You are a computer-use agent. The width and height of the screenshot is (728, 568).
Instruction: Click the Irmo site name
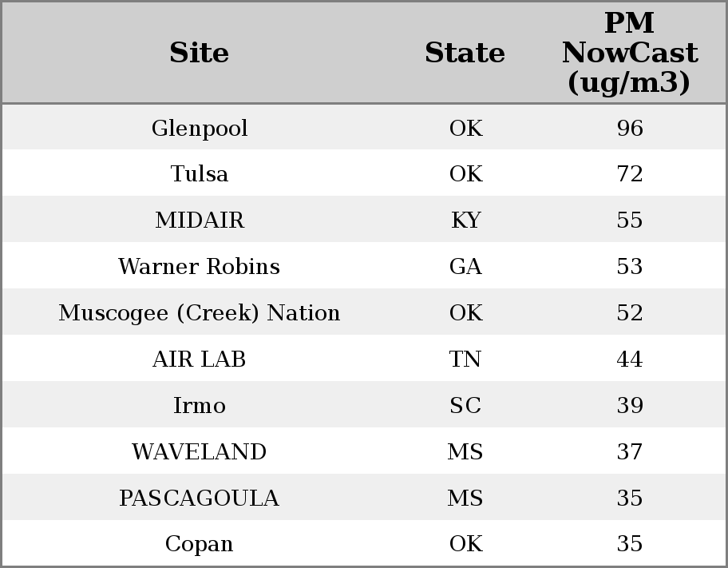point(200,406)
